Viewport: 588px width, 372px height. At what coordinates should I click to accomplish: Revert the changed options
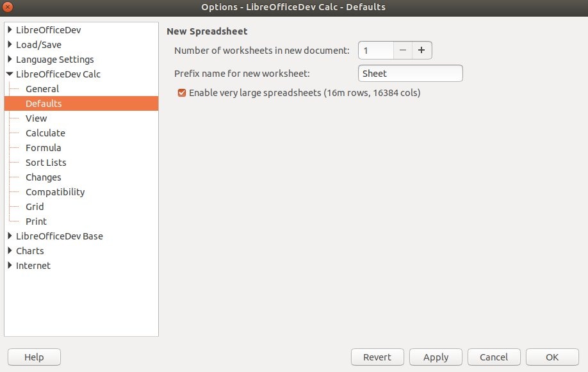(x=377, y=357)
